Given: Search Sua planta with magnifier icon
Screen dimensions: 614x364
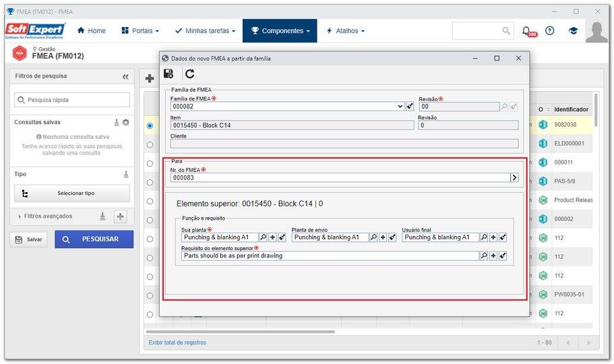Looking at the screenshot, I should pyautogui.click(x=264, y=237).
